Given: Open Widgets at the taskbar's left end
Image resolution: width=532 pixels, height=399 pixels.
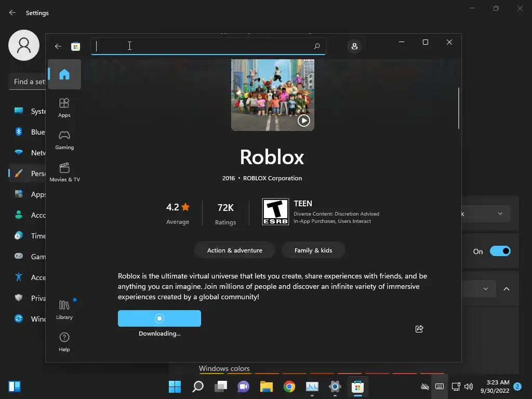Looking at the screenshot, I should (x=15, y=386).
